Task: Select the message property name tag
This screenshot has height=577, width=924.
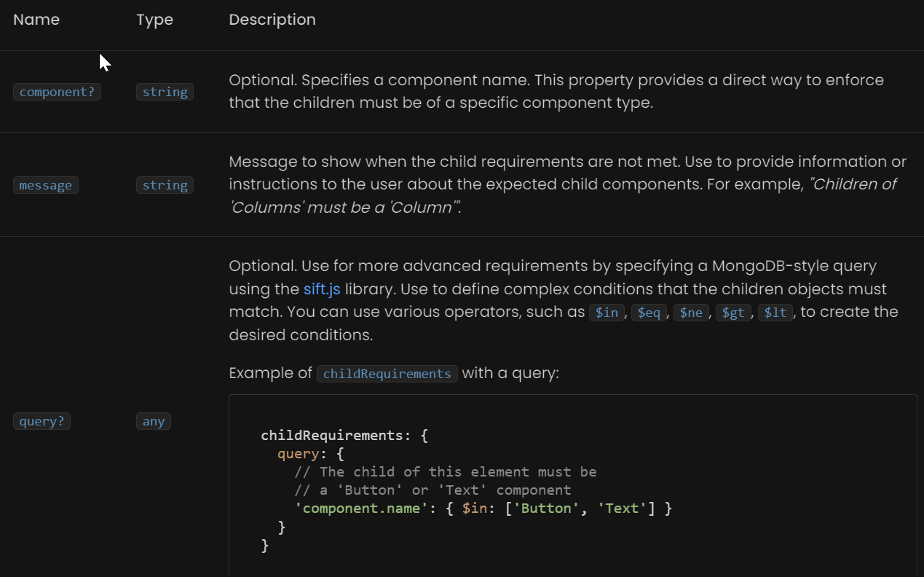Action: point(46,185)
